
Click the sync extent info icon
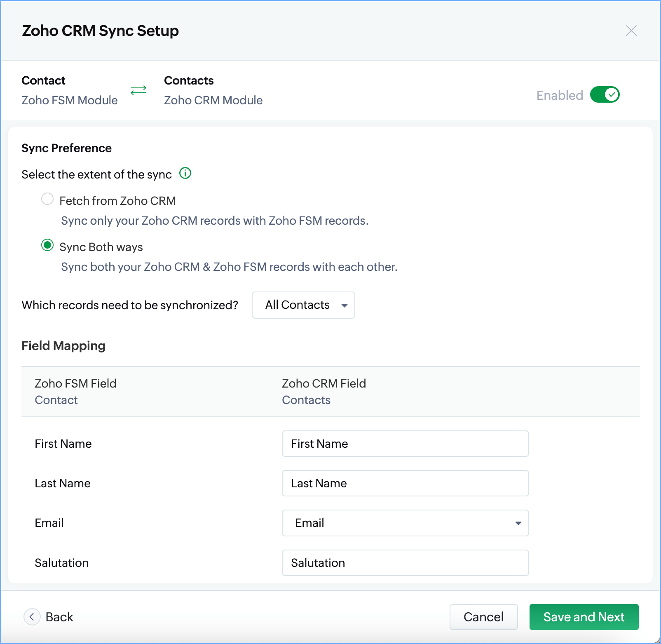(185, 173)
